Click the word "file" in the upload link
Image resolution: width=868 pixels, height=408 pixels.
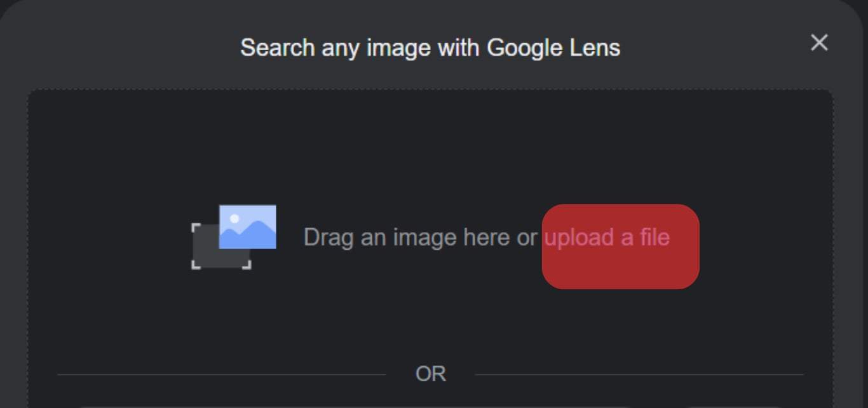tap(654, 238)
